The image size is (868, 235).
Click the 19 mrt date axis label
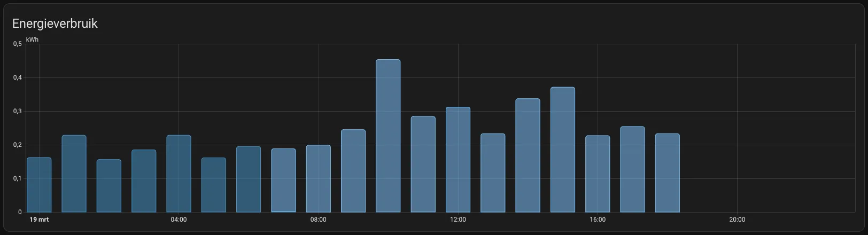(x=39, y=220)
